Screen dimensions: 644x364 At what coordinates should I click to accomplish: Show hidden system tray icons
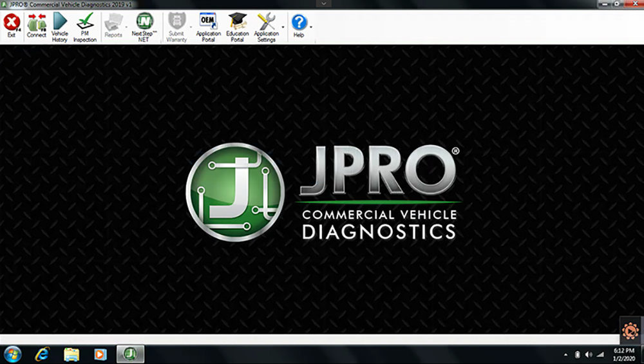pyautogui.click(x=565, y=354)
